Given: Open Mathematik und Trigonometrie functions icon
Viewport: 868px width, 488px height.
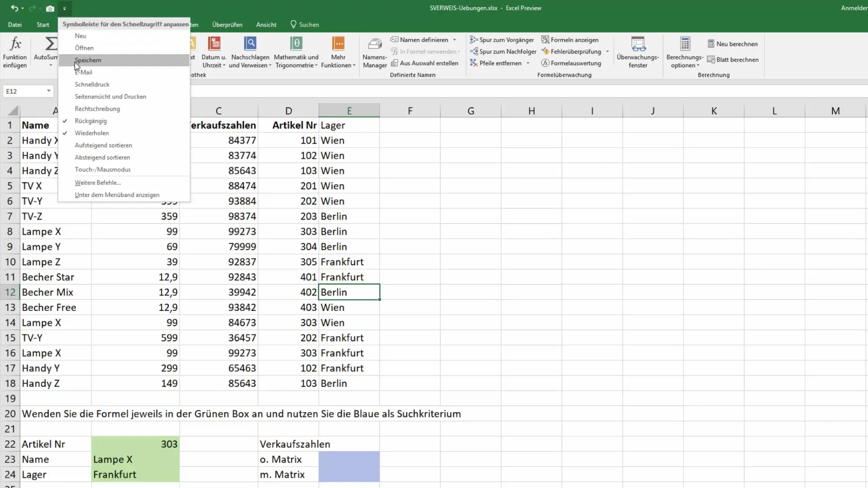Looking at the screenshot, I should (296, 44).
